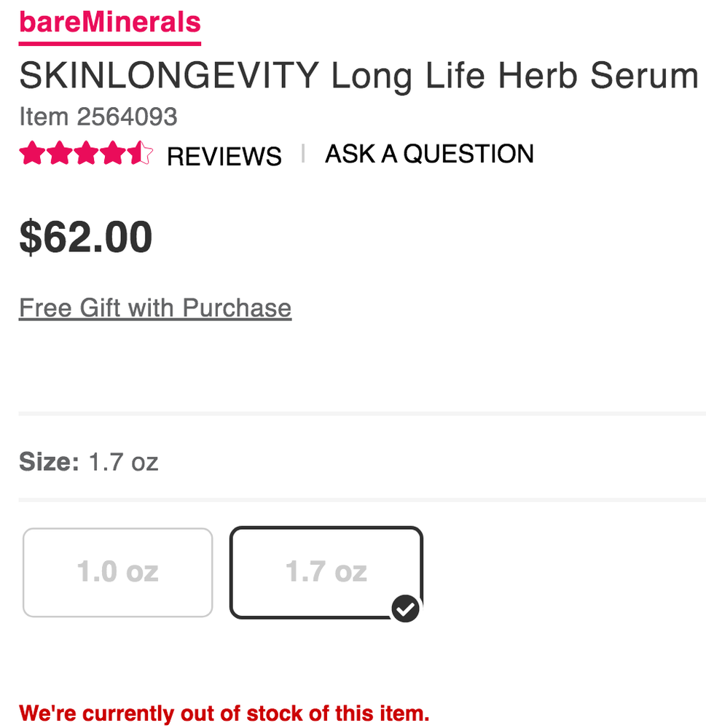View the Free Gift with Purchase offer

[155, 308]
